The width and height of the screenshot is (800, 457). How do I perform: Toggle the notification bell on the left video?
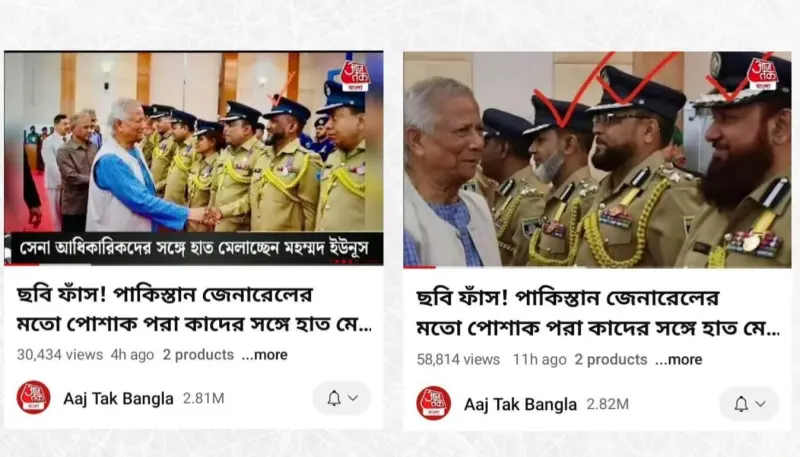coord(334,398)
